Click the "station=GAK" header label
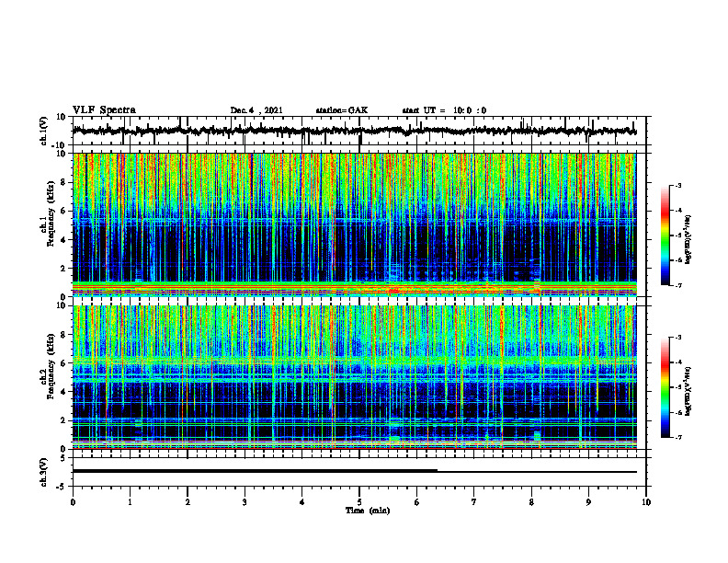 click(342, 110)
